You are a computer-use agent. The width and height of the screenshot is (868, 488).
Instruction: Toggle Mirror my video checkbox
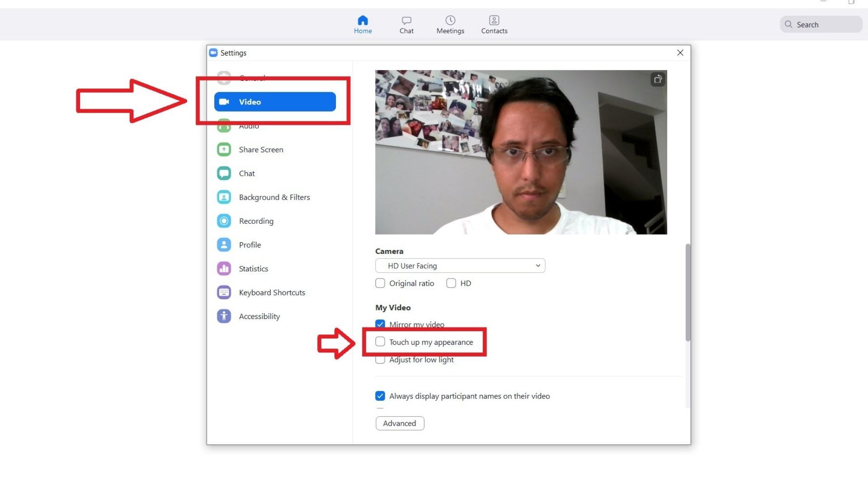[379, 324]
